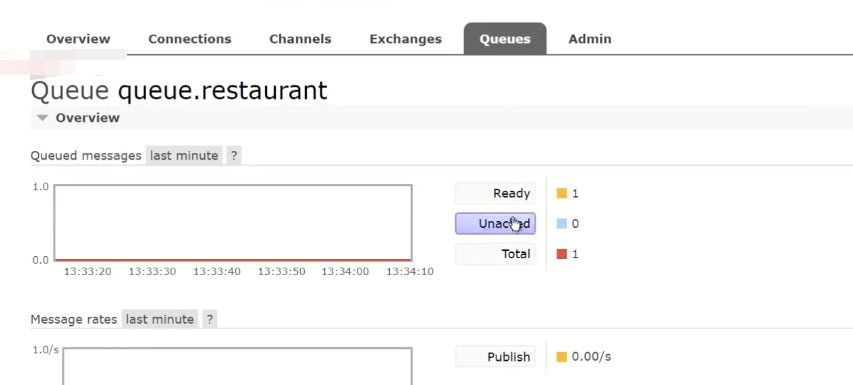The width and height of the screenshot is (853, 385).
Task: Click the 'Queued messages' label
Action: click(x=86, y=156)
